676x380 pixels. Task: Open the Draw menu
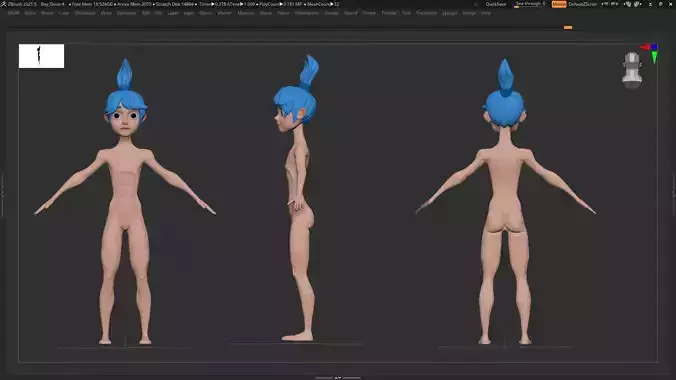pyautogui.click(x=106, y=13)
